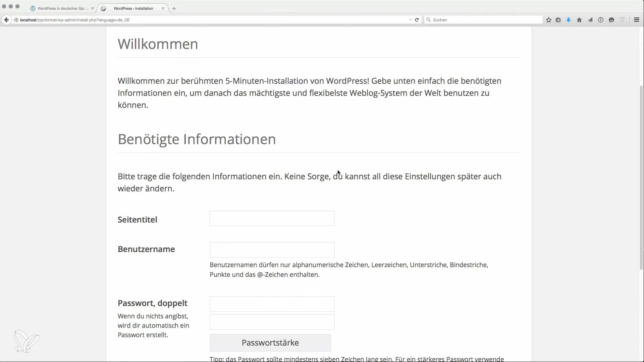Click the 1Password keyhole icon

pyautogui.click(x=601, y=20)
